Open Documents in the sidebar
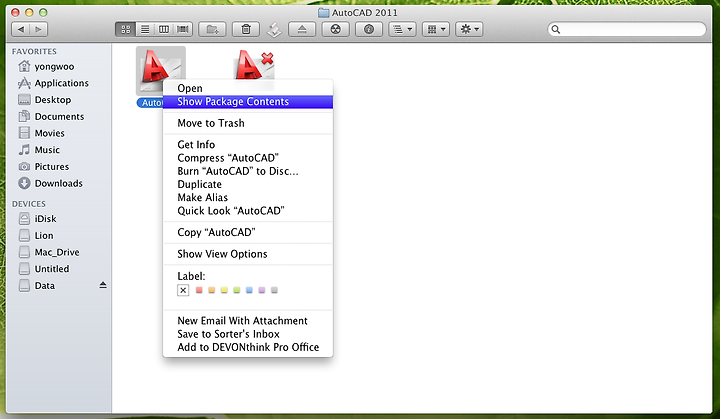The height and width of the screenshot is (419, 720). tap(59, 117)
